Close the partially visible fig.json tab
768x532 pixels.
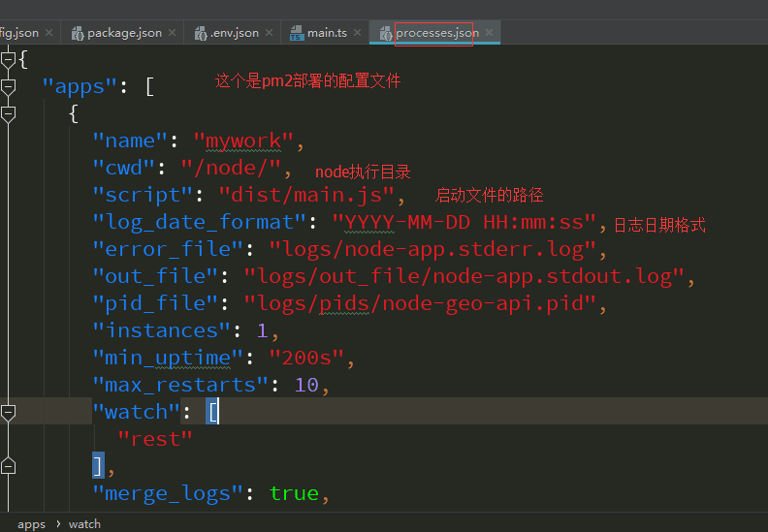click(50, 33)
